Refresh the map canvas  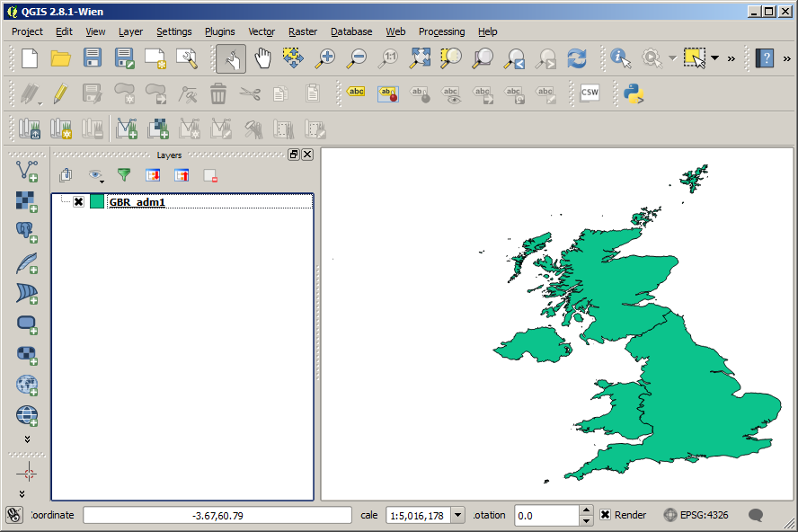click(577, 59)
